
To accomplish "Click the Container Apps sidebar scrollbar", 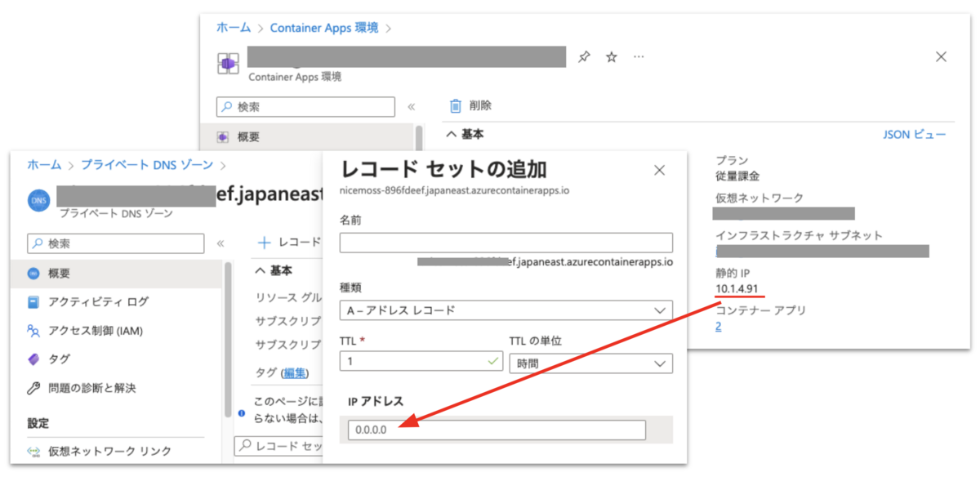I will tap(419, 136).
